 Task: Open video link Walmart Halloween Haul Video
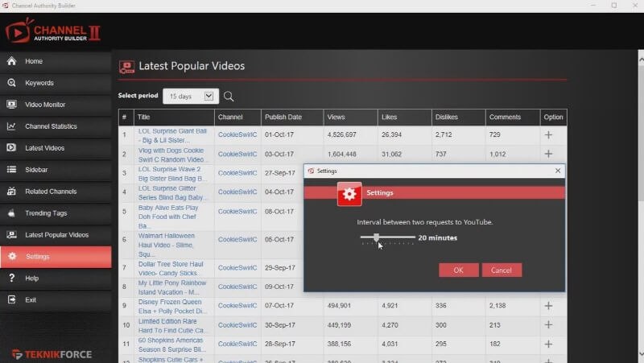pyautogui.click(x=167, y=245)
